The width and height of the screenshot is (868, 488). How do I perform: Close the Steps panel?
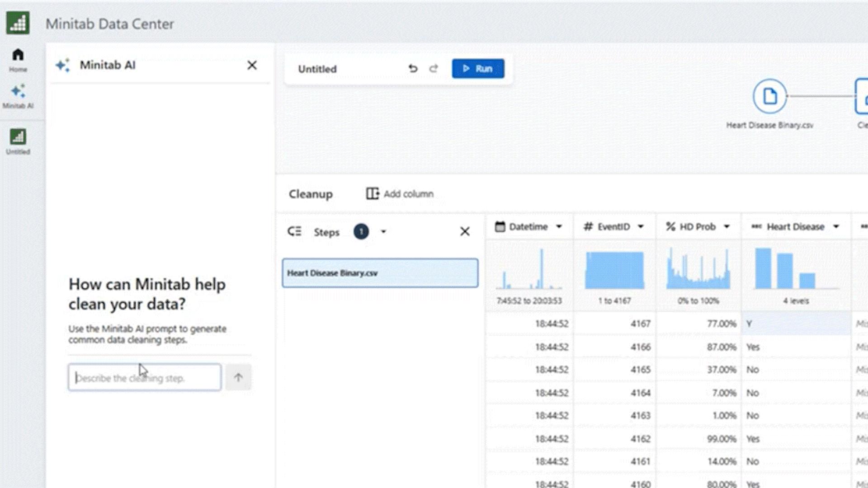pos(464,232)
